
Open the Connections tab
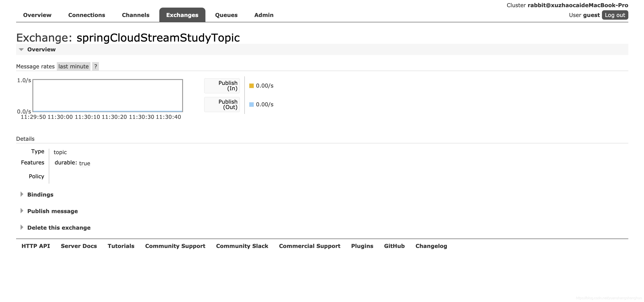click(87, 14)
